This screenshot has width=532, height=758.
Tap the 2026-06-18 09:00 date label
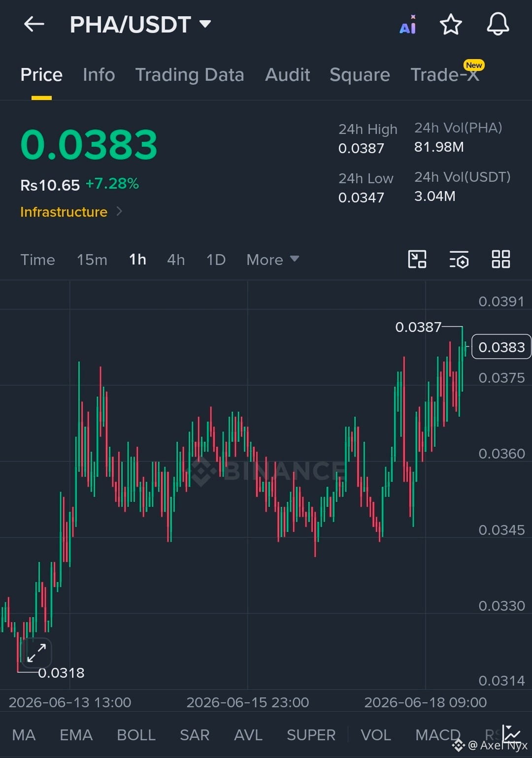pyautogui.click(x=426, y=702)
